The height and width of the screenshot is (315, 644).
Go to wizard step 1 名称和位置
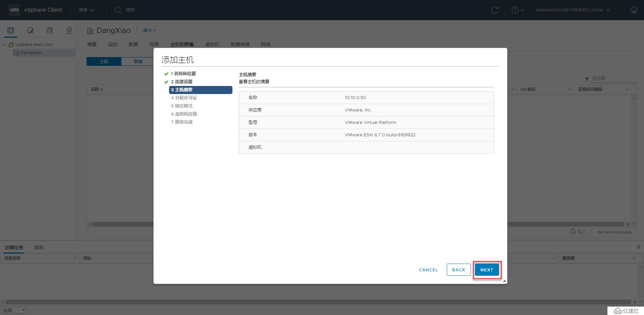(x=183, y=74)
